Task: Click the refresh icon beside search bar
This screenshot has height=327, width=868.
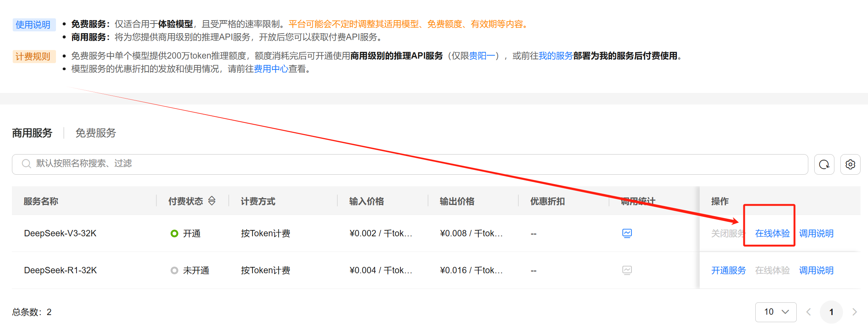Action: coord(824,164)
